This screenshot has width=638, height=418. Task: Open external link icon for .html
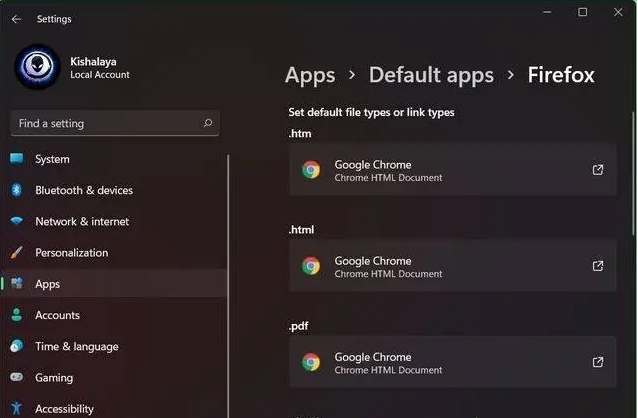(x=598, y=266)
